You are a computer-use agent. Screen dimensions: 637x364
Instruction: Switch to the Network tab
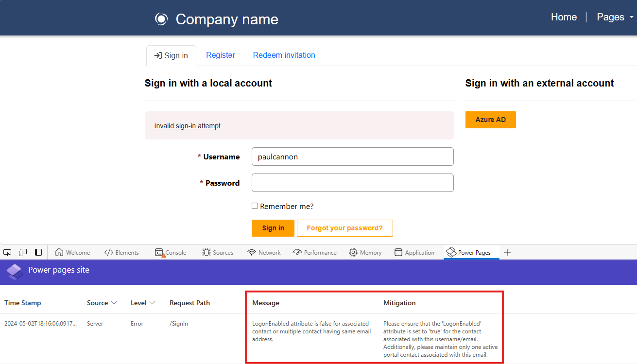tap(264, 252)
